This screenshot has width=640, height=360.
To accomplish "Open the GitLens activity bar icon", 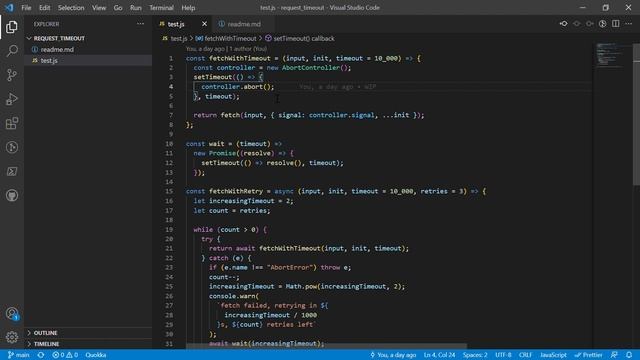I will tap(12, 147).
